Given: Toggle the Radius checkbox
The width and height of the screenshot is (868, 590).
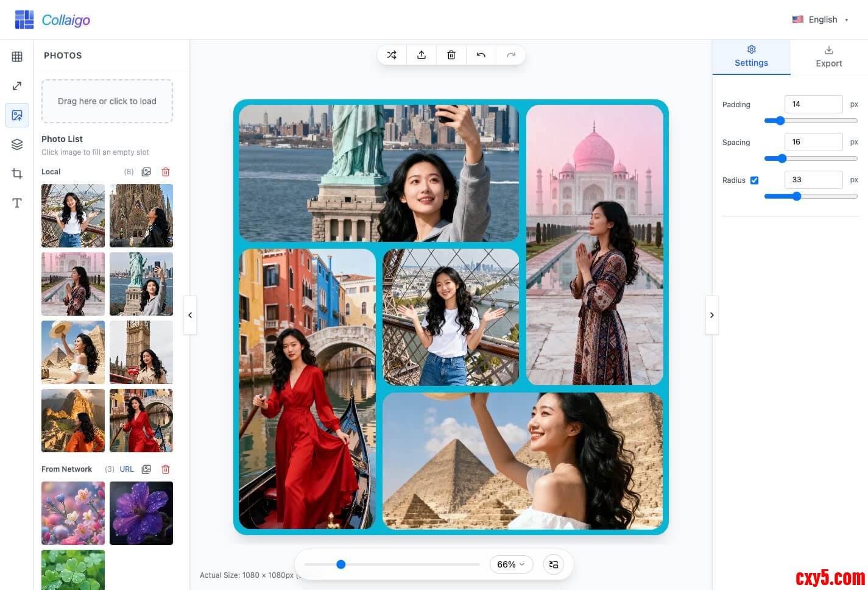Looking at the screenshot, I should 754,180.
